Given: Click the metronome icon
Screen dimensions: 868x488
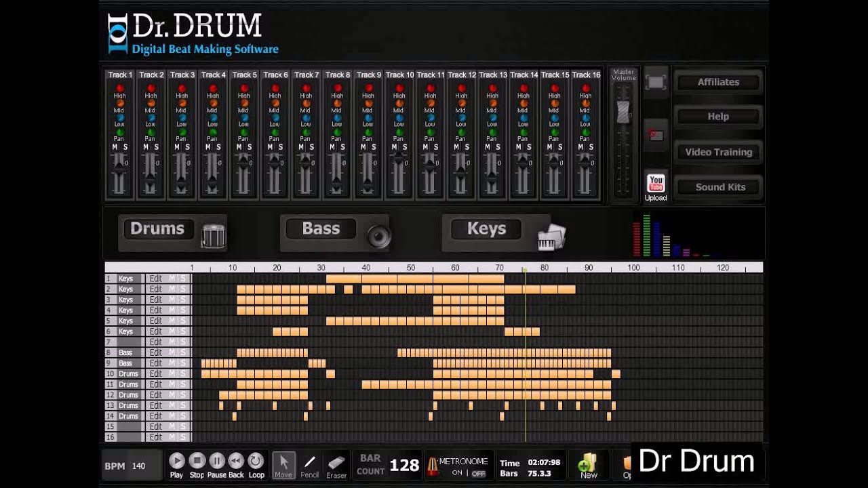Looking at the screenshot, I should (x=432, y=466).
